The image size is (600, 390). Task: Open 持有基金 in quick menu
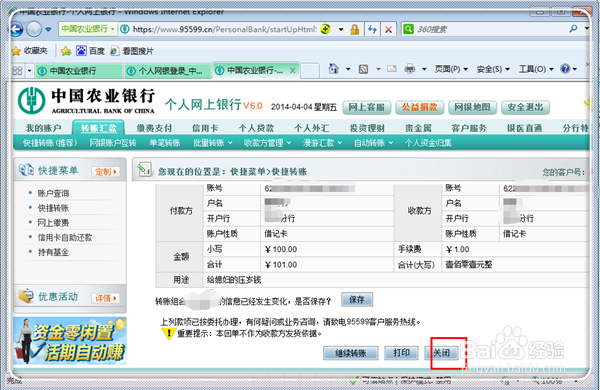pyautogui.click(x=53, y=252)
